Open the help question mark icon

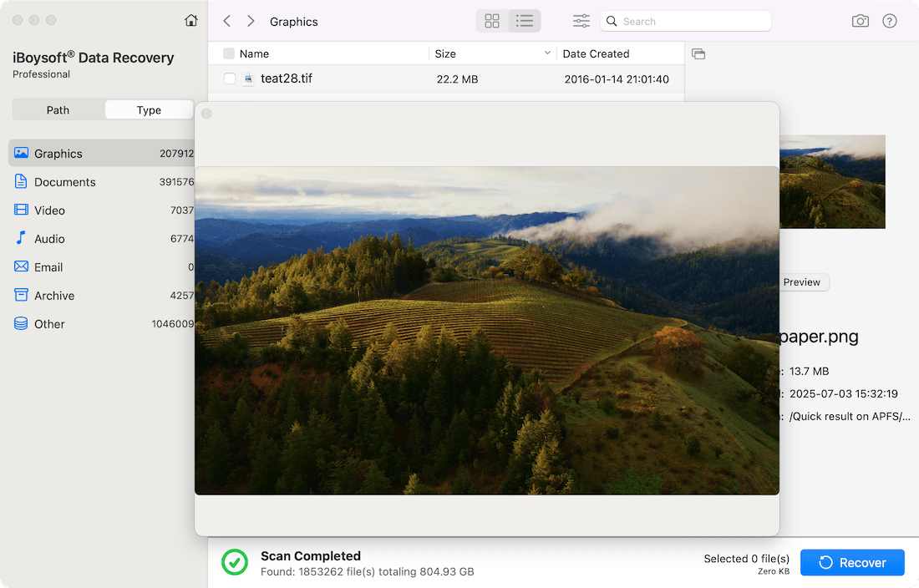pyautogui.click(x=890, y=21)
